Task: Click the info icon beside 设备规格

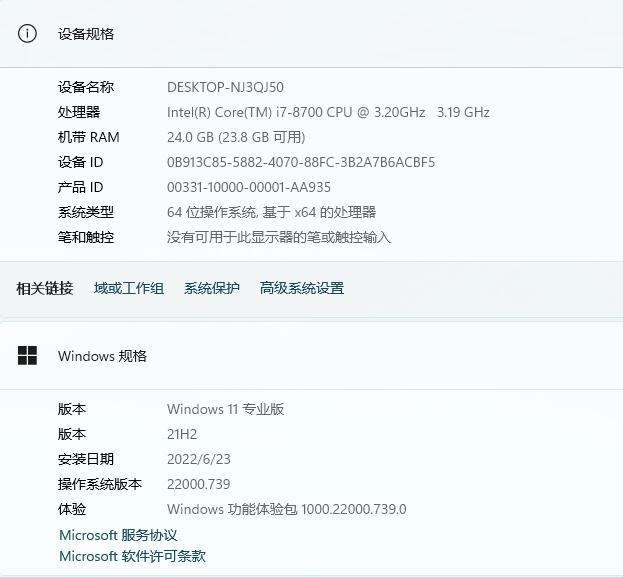Action: 27,33
